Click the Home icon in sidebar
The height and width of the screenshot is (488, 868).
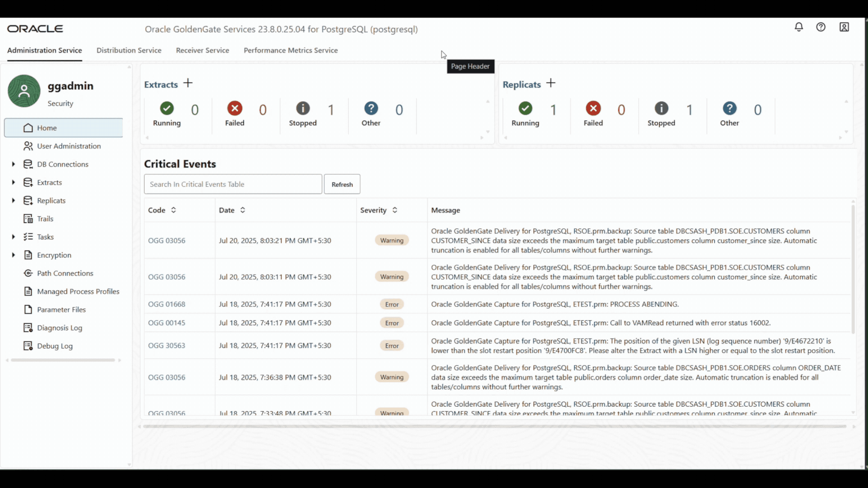tap(28, 128)
